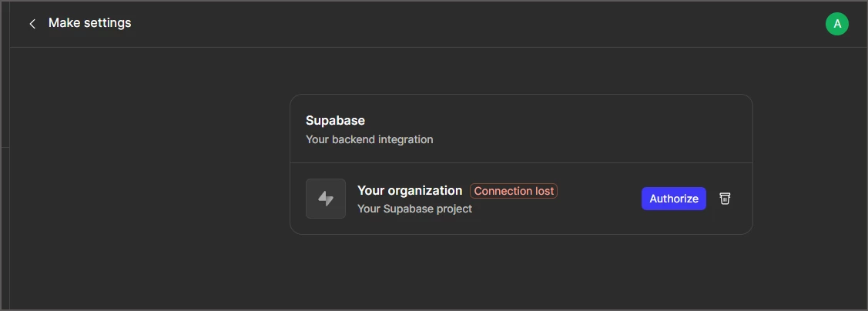Select the Your organization name text

[410, 190]
